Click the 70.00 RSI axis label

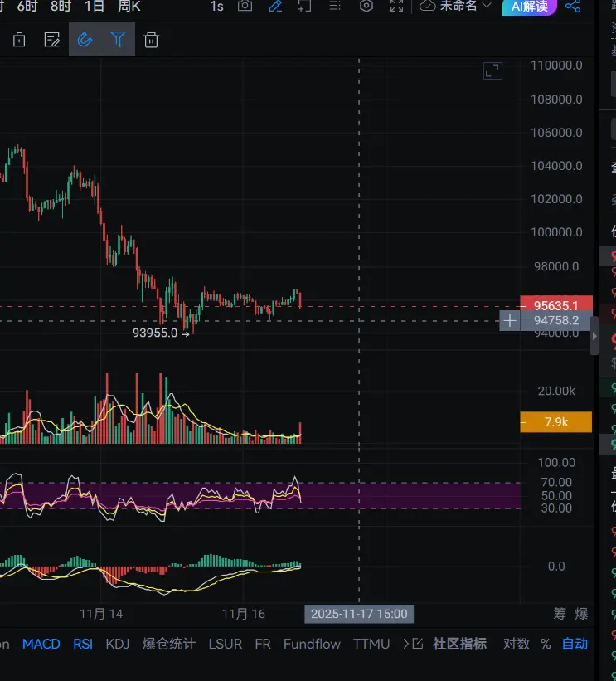[556, 482]
